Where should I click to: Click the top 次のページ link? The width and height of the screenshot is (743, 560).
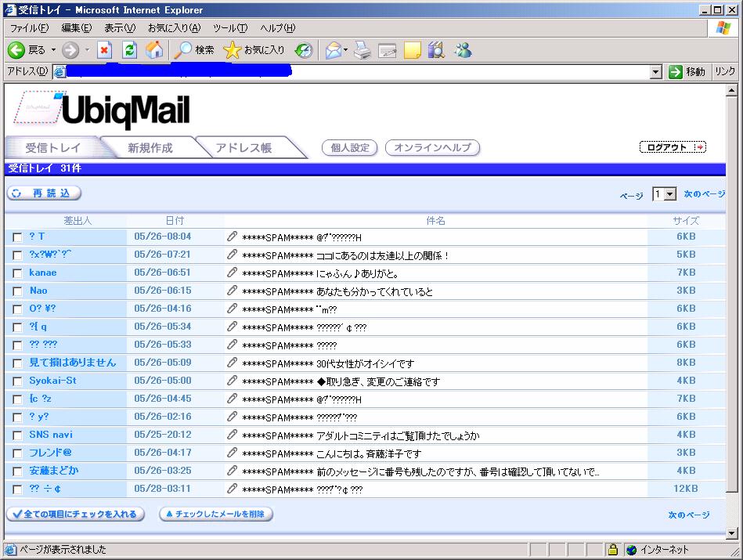coord(704,194)
